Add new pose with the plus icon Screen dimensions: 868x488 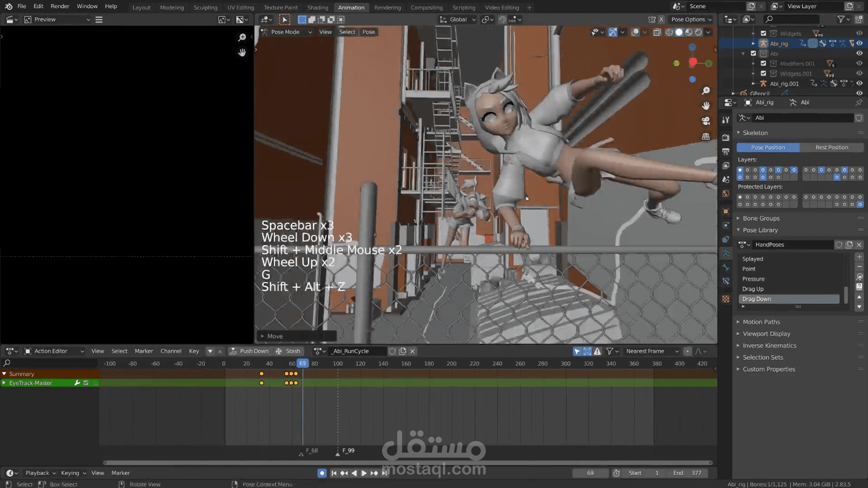coord(859,257)
